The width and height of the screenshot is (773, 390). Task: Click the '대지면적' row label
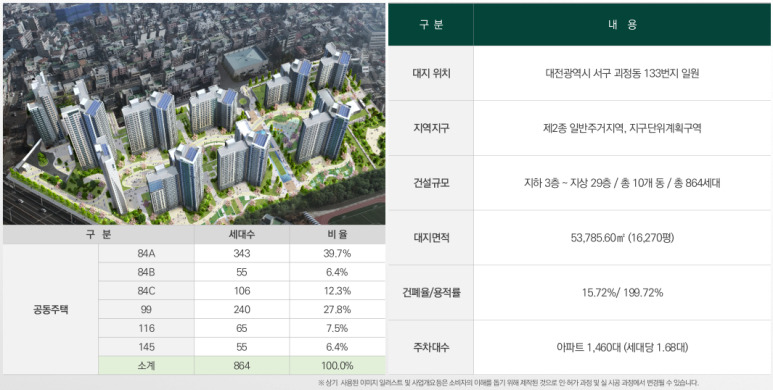(x=431, y=238)
